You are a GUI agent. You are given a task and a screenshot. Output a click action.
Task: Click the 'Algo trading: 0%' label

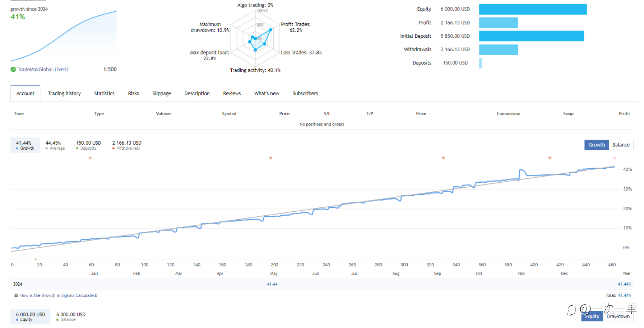[255, 5]
